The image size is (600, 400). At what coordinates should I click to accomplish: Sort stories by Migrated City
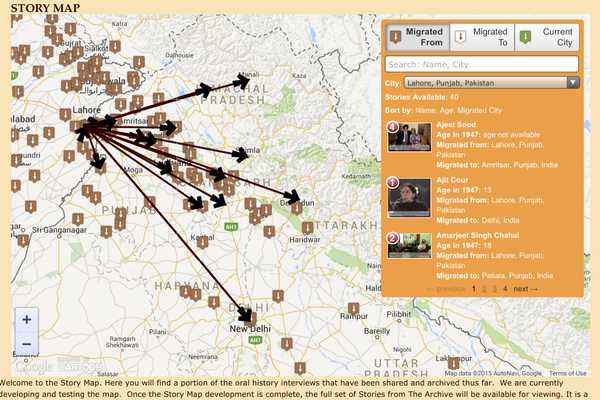tap(478, 110)
